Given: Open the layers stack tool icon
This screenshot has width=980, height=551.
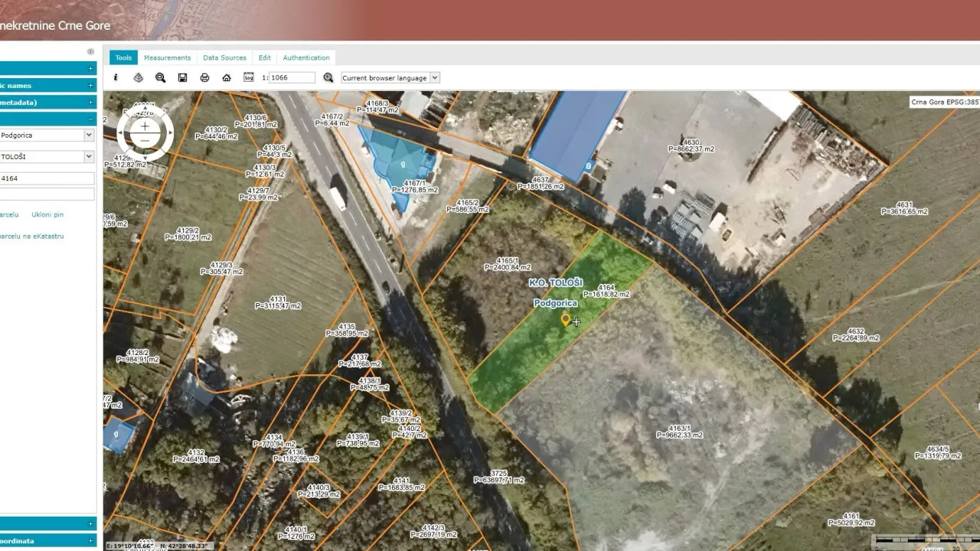Looking at the screenshot, I should pos(139,77).
